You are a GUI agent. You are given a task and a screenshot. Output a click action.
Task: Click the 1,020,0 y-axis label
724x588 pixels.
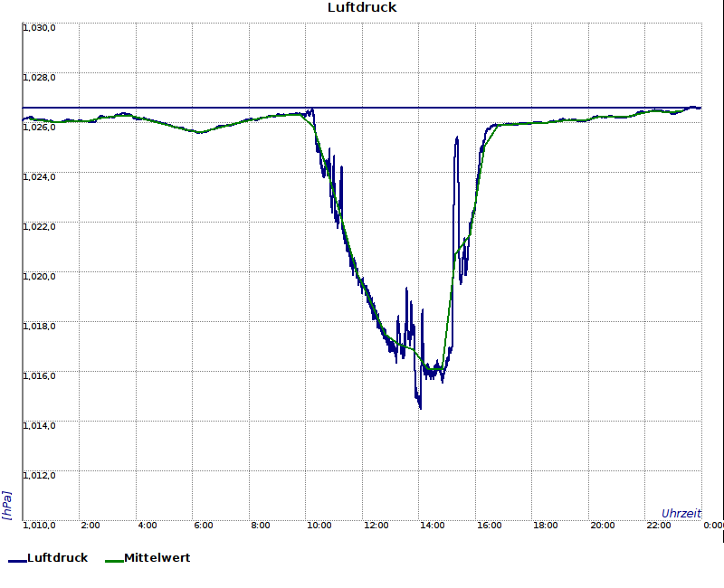[x=39, y=277]
